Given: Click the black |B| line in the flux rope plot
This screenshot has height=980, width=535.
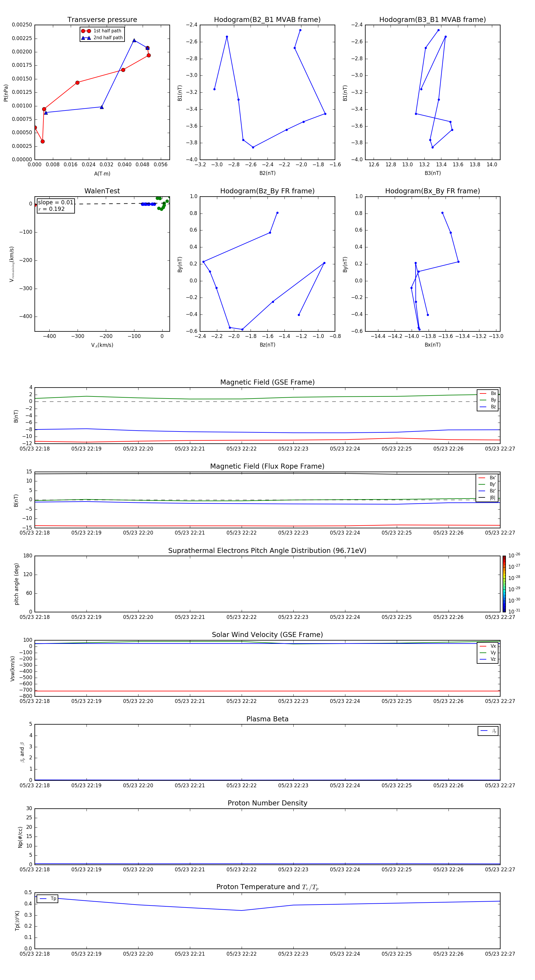Looking at the screenshot, I should pos(267,473).
